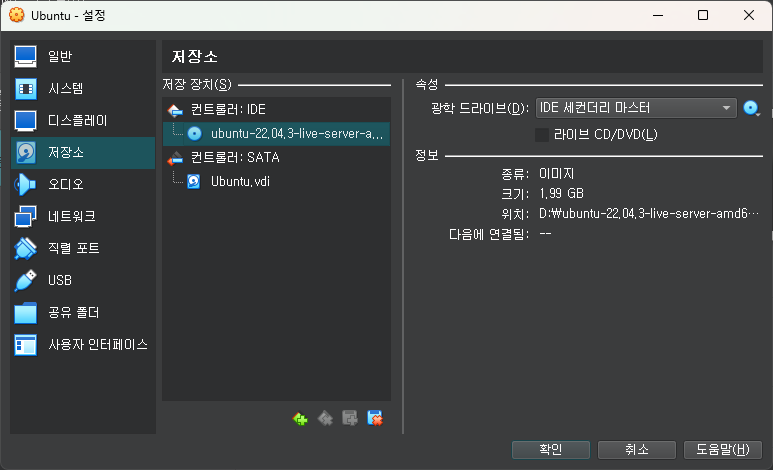Select the 컨트롤러: IDE tree row
Image resolution: width=773 pixels, height=470 pixels.
point(276,109)
